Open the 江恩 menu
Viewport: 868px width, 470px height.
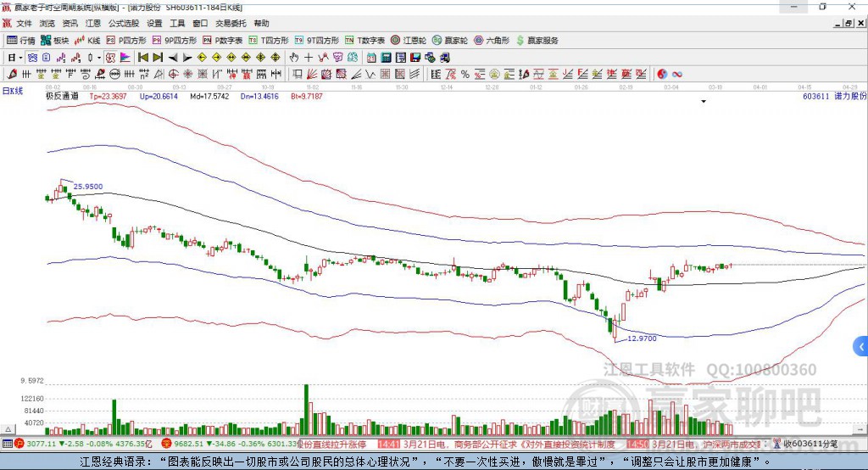click(x=93, y=23)
